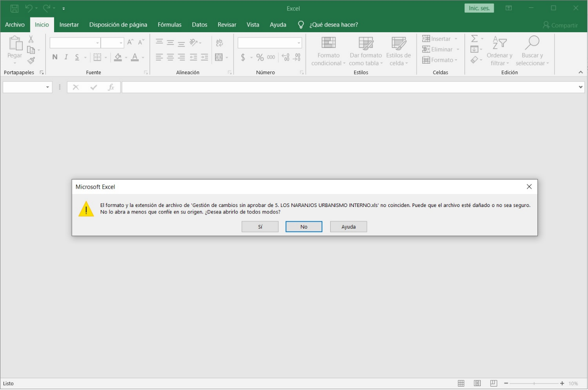Open the font color dropdown arrow
588x390 pixels.
[x=143, y=58]
